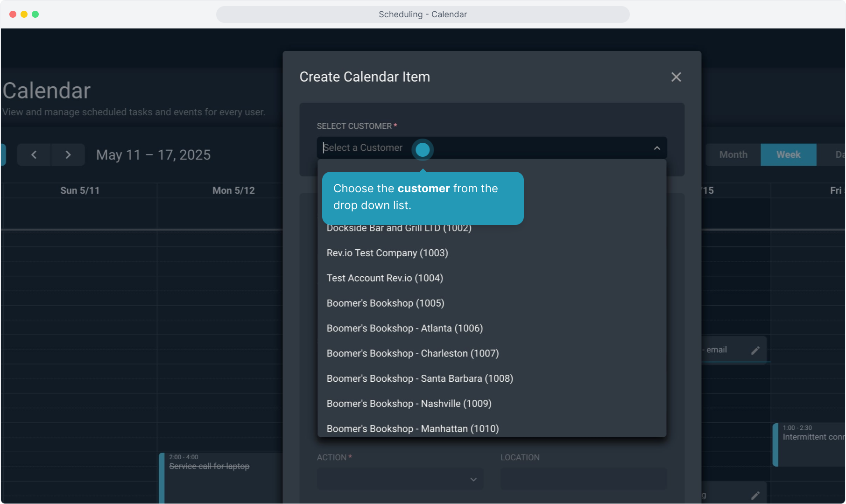Click the blue tutorial hotspot circle
The image size is (846, 504).
[423, 150]
